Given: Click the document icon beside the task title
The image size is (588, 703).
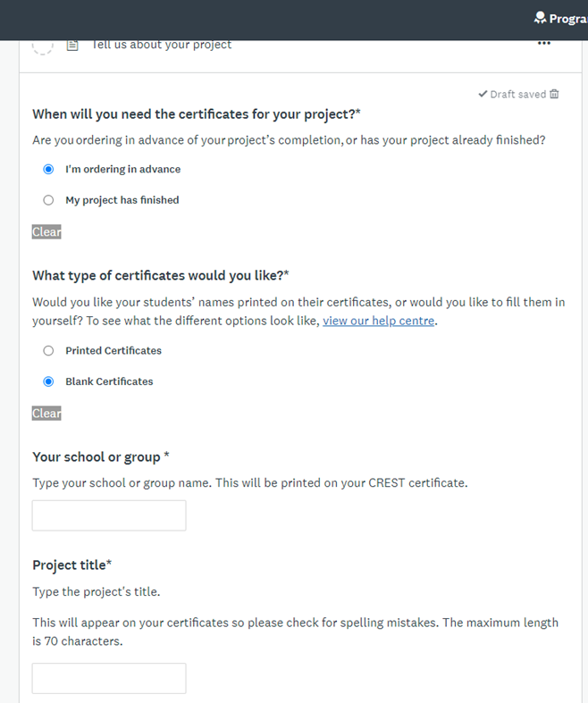Looking at the screenshot, I should 72,46.
